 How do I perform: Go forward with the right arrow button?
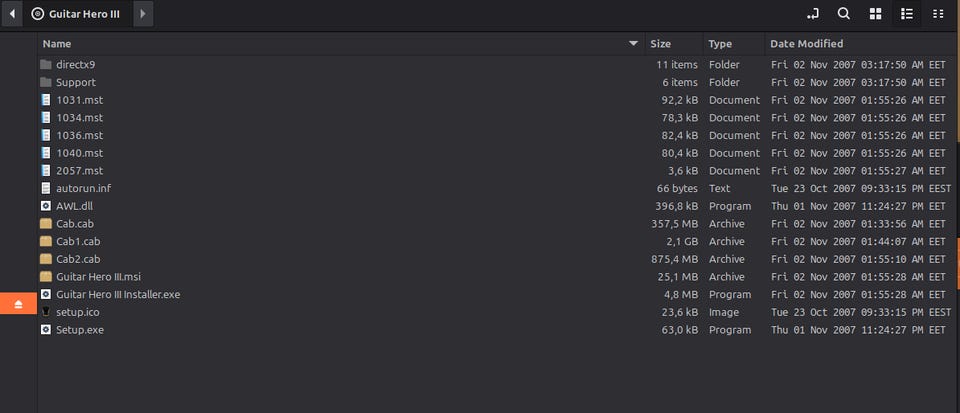[x=143, y=13]
